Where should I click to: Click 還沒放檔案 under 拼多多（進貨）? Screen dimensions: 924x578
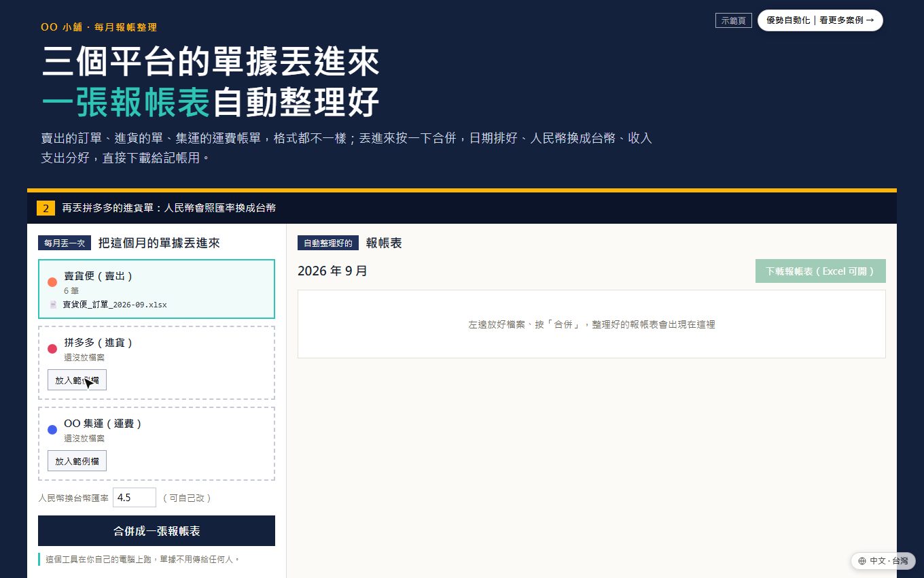coord(84,358)
